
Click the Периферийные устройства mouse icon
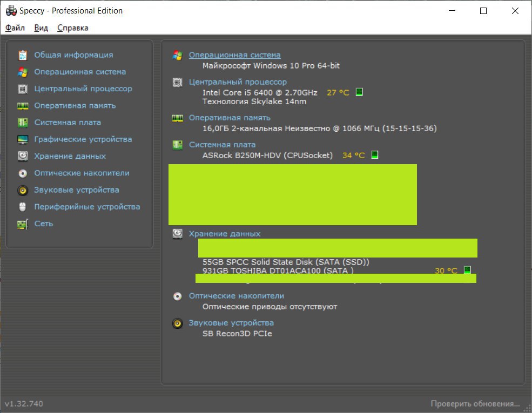click(x=23, y=207)
